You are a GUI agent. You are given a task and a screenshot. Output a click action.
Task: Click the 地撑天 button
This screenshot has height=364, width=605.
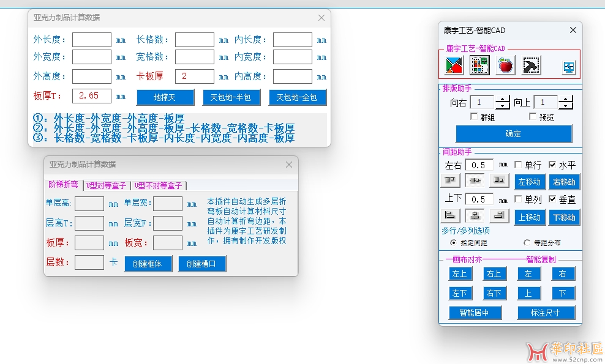point(165,97)
